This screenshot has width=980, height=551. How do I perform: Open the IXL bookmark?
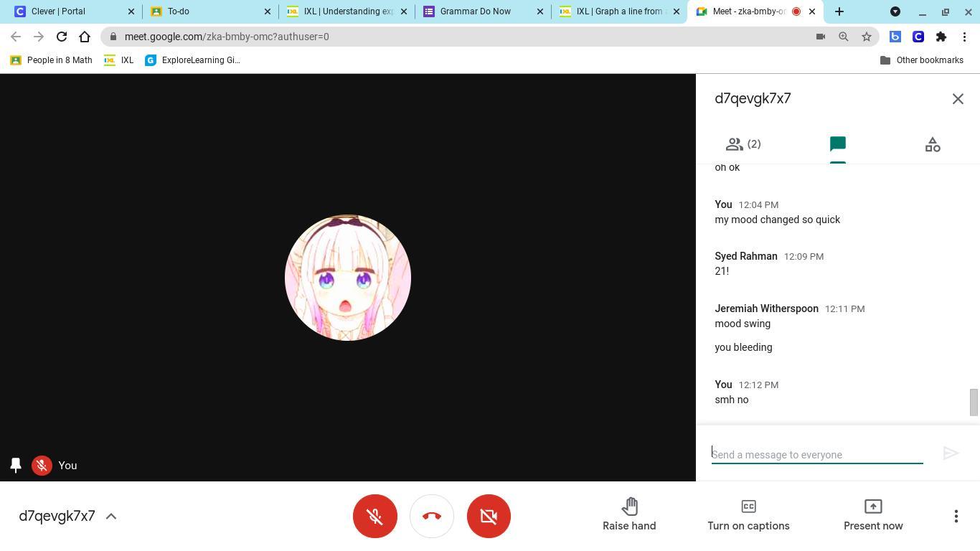[x=119, y=60]
